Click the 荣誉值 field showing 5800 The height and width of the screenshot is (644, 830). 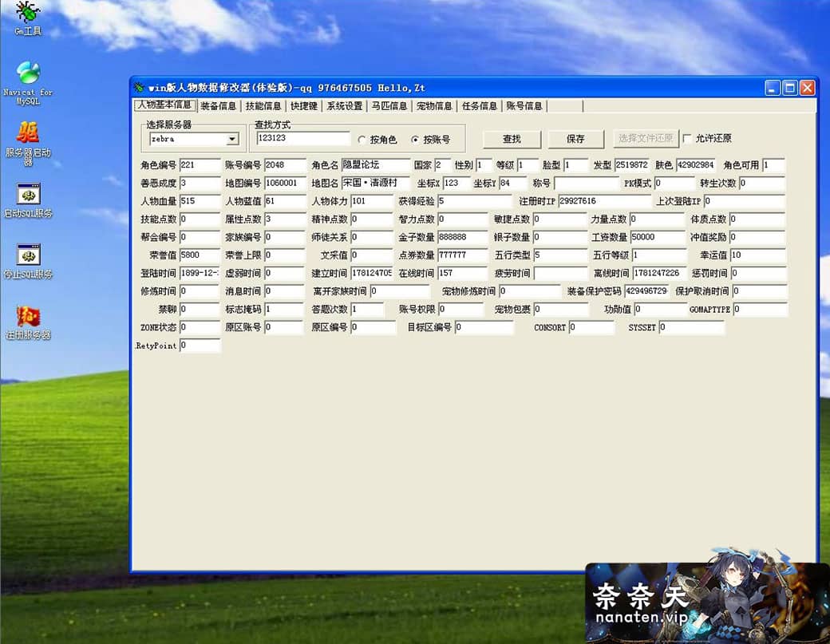click(200, 255)
